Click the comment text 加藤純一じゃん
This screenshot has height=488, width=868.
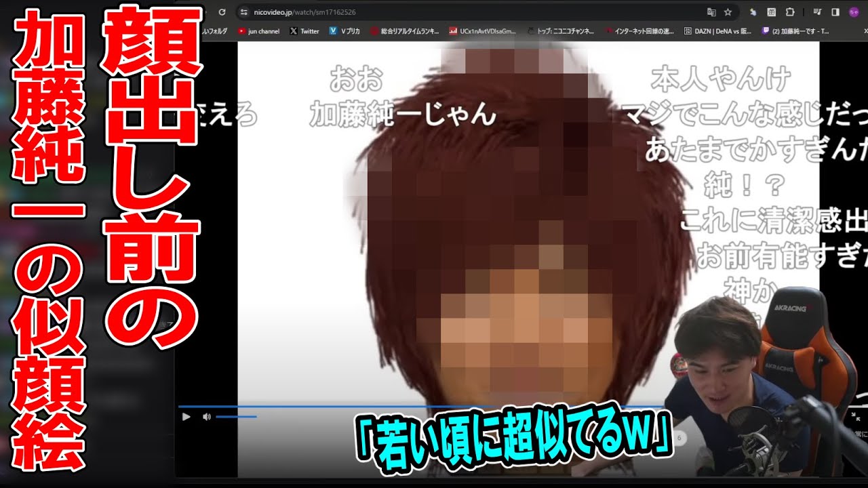pyautogui.click(x=403, y=115)
